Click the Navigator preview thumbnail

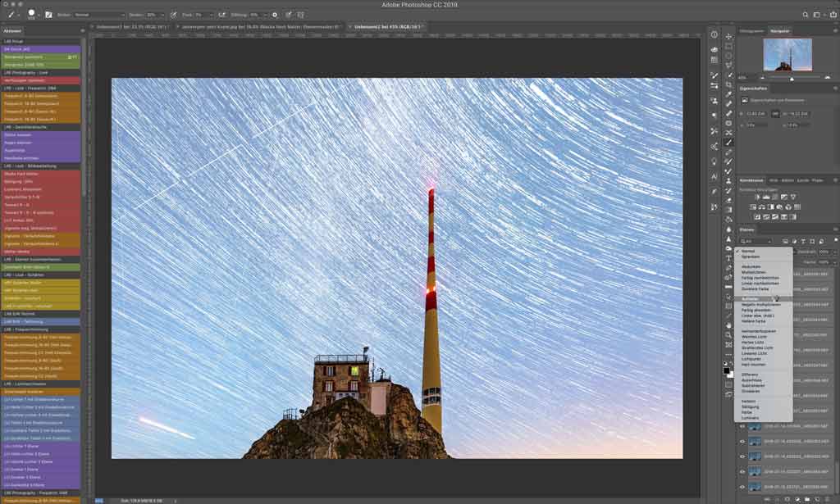click(x=787, y=55)
